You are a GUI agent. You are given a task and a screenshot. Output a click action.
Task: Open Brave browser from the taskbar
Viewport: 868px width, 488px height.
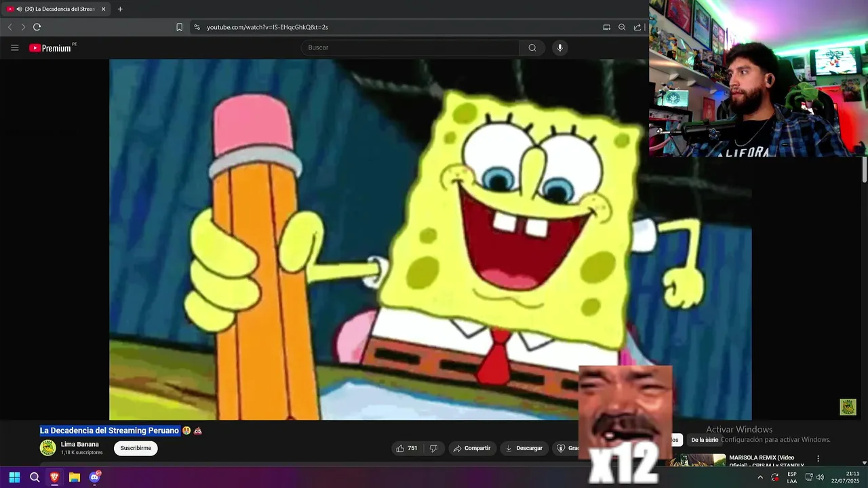(x=54, y=477)
